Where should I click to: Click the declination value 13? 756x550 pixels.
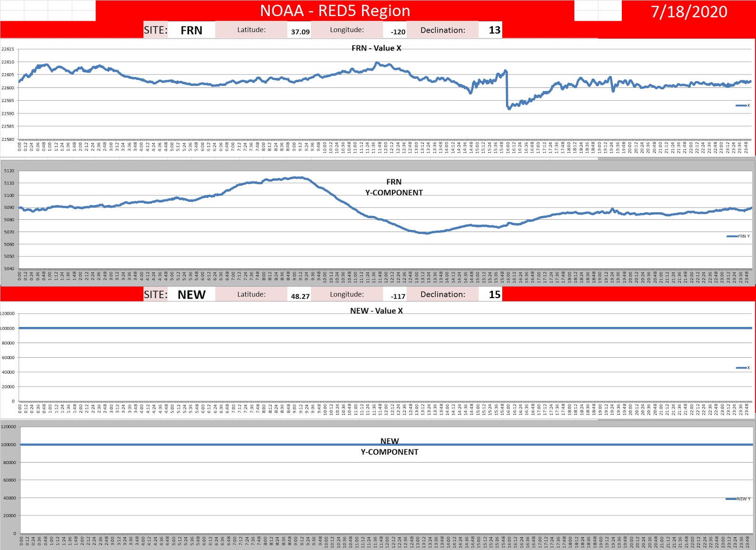[494, 30]
